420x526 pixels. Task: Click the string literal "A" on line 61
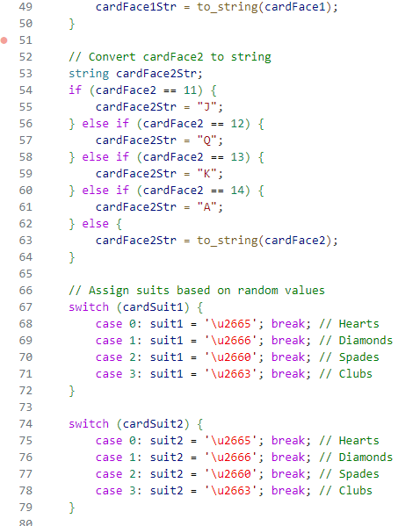click(206, 207)
